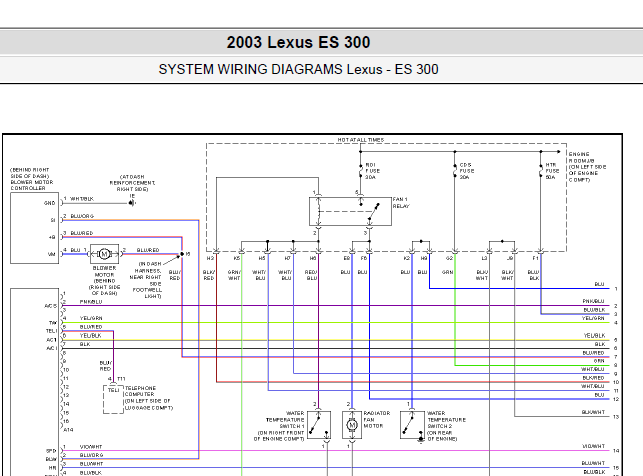Screen dimensions: 643x476
Task: Click connector label J9
Action: click(x=510, y=258)
